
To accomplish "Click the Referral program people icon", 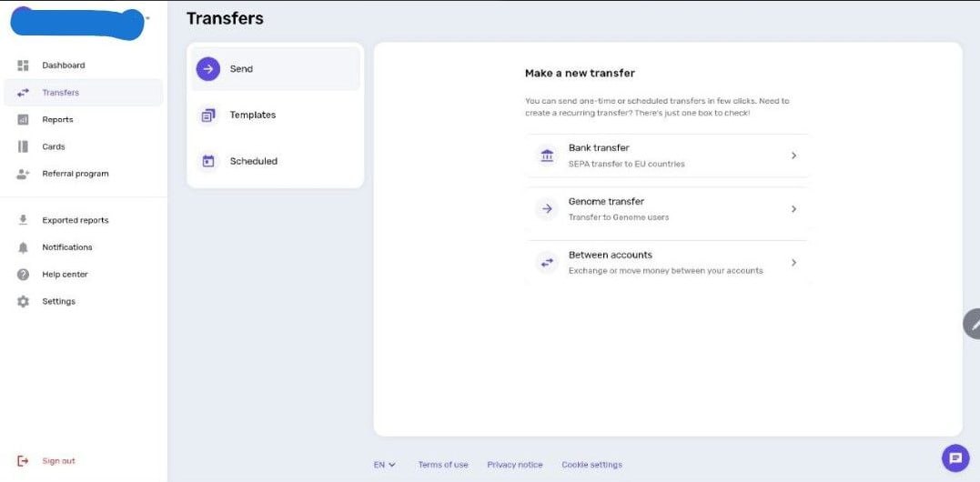I will [23, 175].
